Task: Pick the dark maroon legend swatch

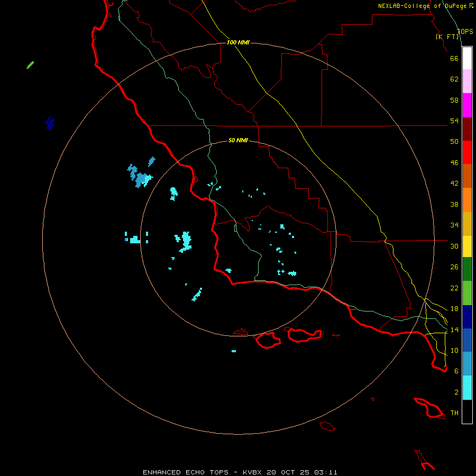Action: click(x=467, y=129)
